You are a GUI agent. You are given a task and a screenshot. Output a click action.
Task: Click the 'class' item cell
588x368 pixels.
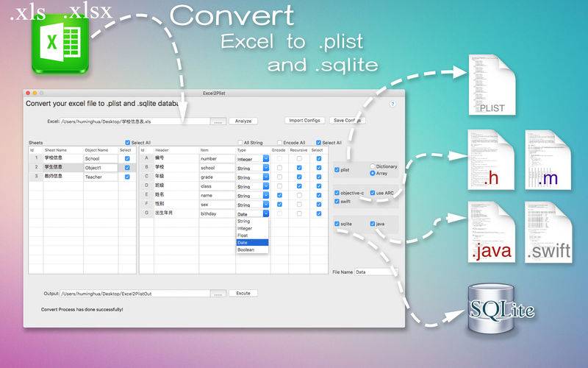click(x=217, y=186)
